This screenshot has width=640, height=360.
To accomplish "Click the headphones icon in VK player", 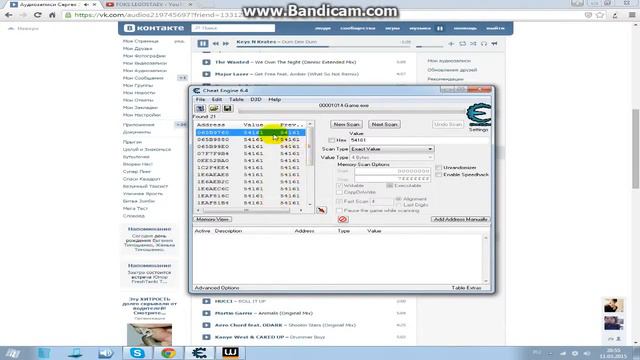I will coord(484,44).
